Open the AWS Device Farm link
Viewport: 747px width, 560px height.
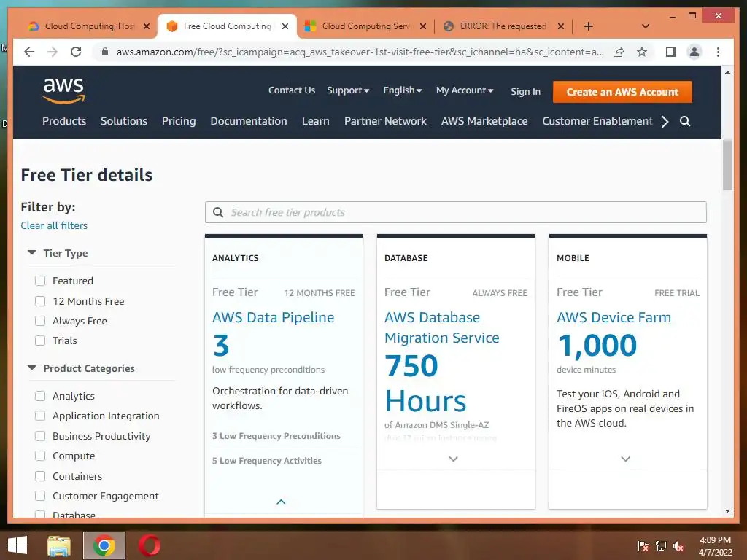click(x=614, y=317)
